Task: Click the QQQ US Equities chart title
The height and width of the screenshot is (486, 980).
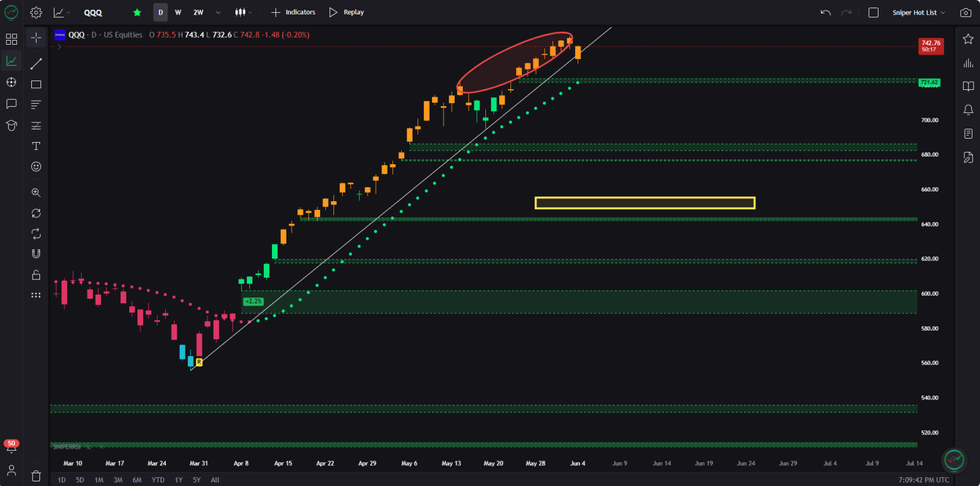Action: coord(107,35)
